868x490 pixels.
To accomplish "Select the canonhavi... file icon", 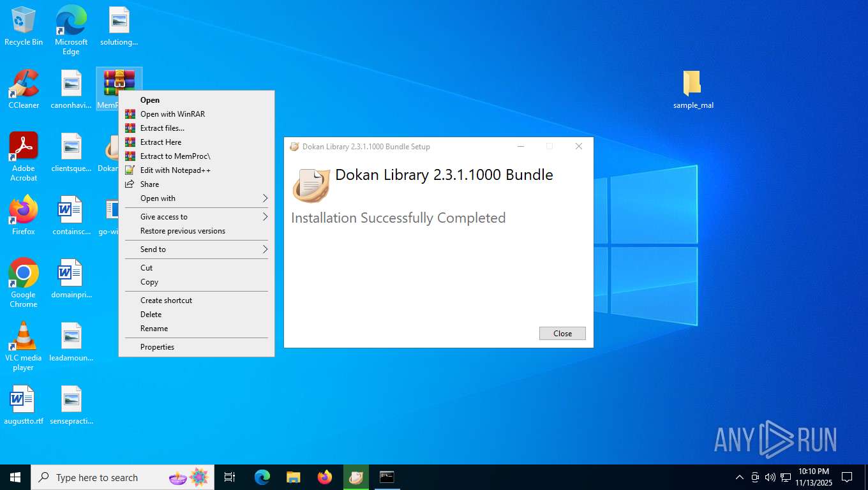I will (71, 90).
